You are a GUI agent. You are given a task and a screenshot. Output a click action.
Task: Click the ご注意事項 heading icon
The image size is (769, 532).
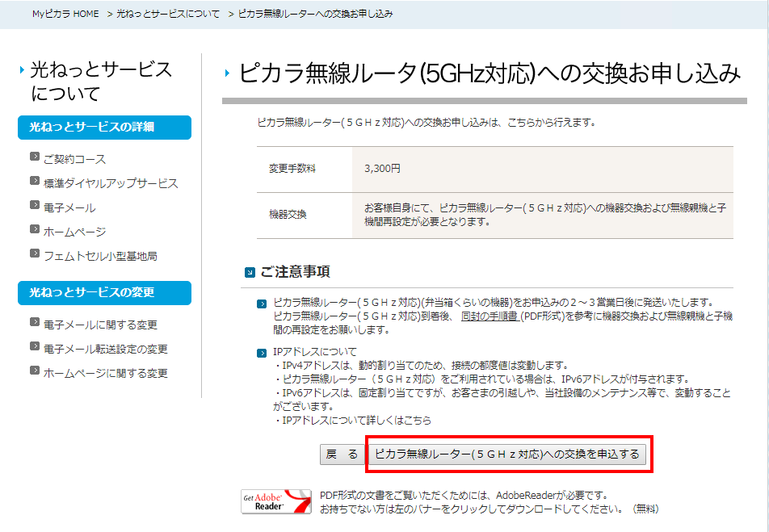[x=250, y=272]
